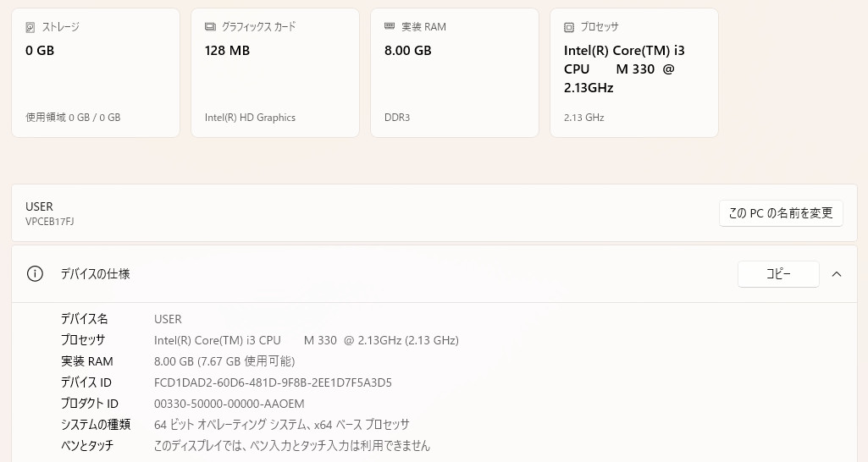This screenshot has width=868, height=462.
Task: Click the プロダクト ID value 00330-50000-00000-AAOEM
Action: 229,404
